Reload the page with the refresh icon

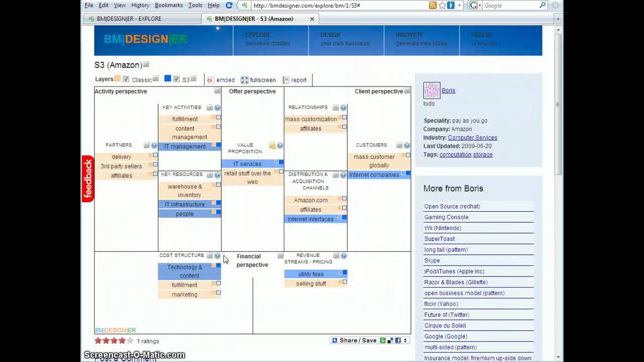pos(229,5)
